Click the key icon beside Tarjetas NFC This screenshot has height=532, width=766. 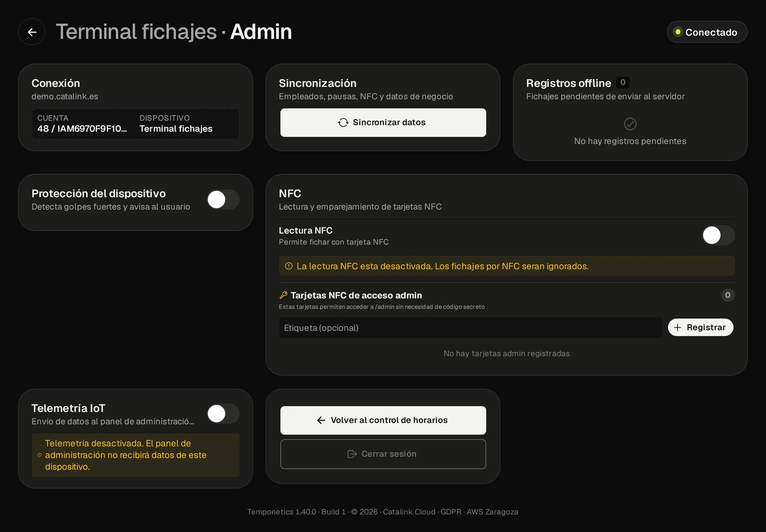pyautogui.click(x=283, y=295)
